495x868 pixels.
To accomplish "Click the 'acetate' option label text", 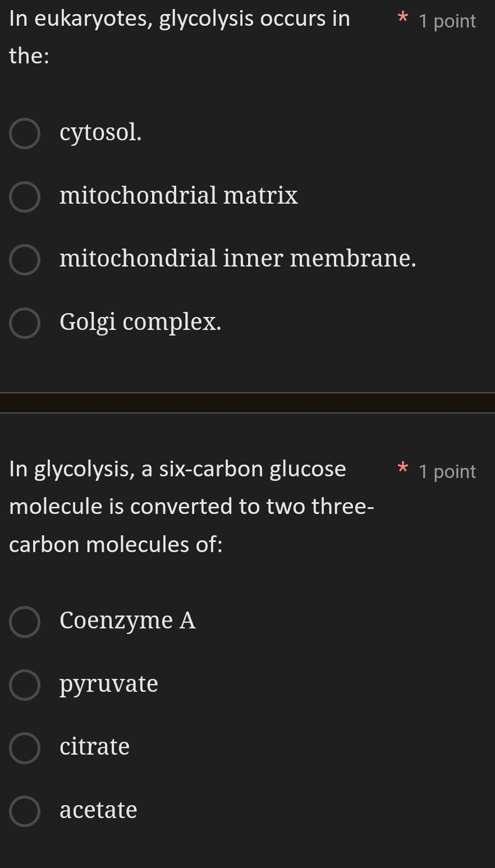I will pos(98,810).
